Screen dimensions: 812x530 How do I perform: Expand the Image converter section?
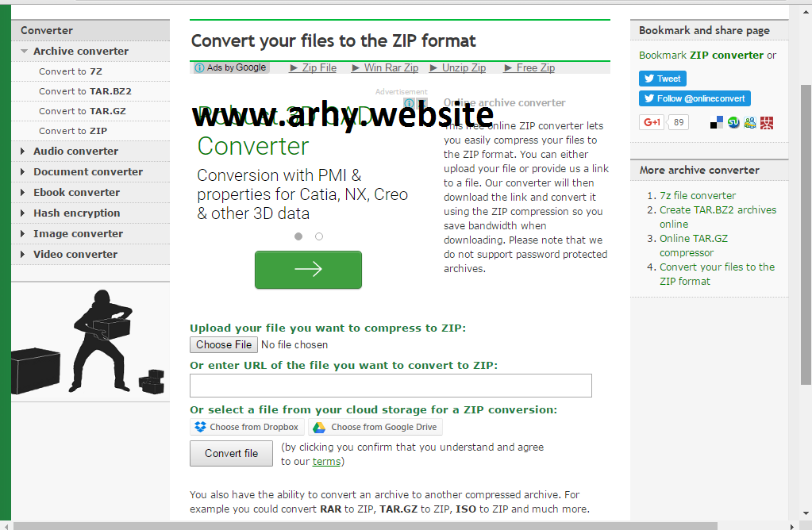[x=90, y=234]
